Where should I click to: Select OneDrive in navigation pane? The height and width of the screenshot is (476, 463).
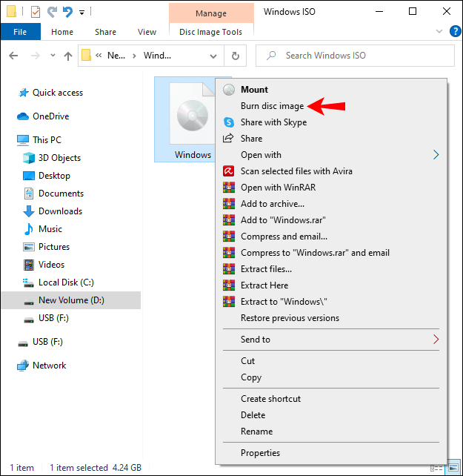[x=43, y=116]
